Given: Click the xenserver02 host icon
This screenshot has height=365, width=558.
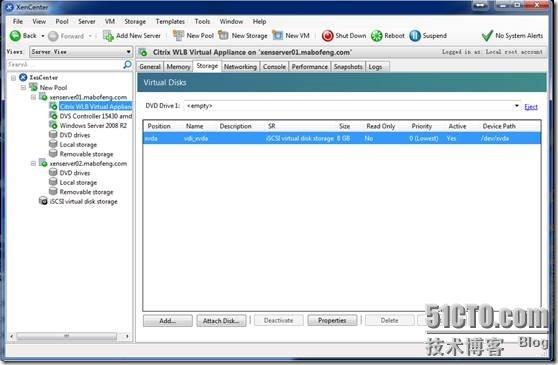Looking at the screenshot, I should [43, 163].
